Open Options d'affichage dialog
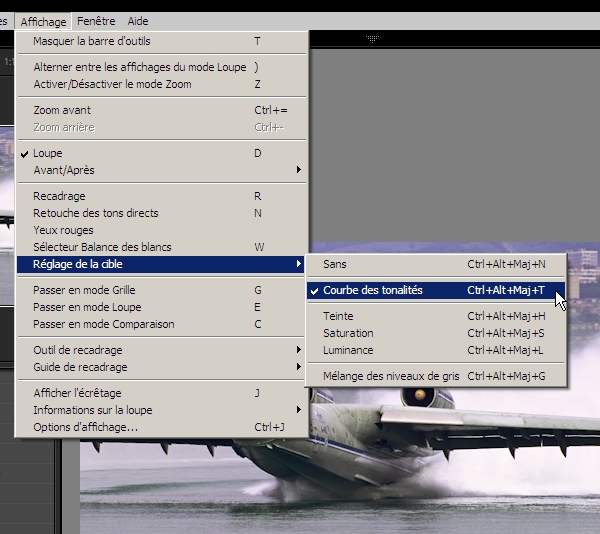The width and height of the screenshot is (600, 534). pos(161,427)
